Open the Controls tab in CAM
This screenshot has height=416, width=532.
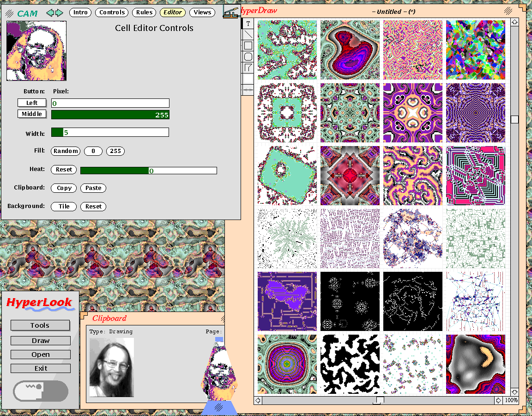(x=112, y=12)
